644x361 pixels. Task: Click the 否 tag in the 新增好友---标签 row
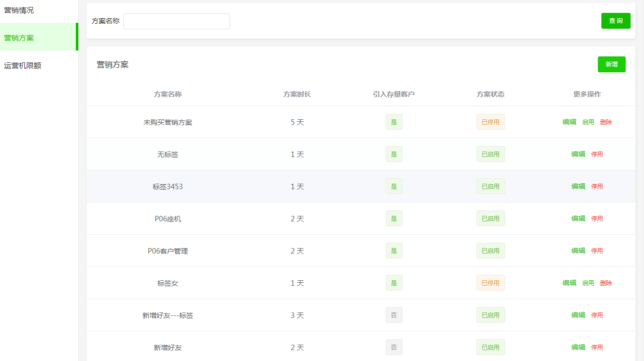click(x=394, y=315)
